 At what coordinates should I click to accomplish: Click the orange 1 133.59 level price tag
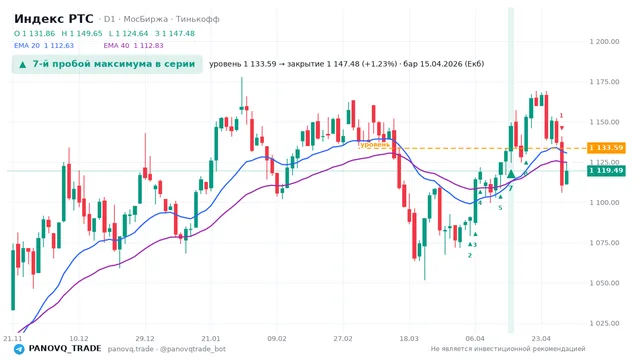point(606,148)
